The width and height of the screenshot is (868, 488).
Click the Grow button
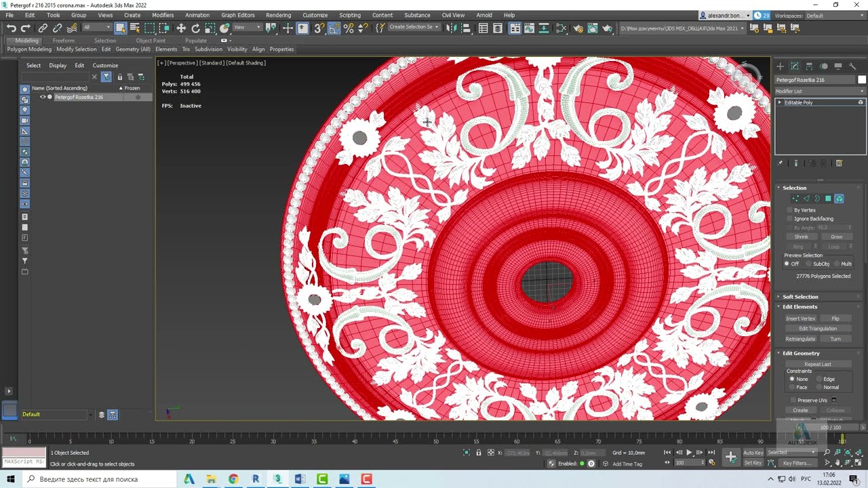pyautogui.click(x=837, y=237)
